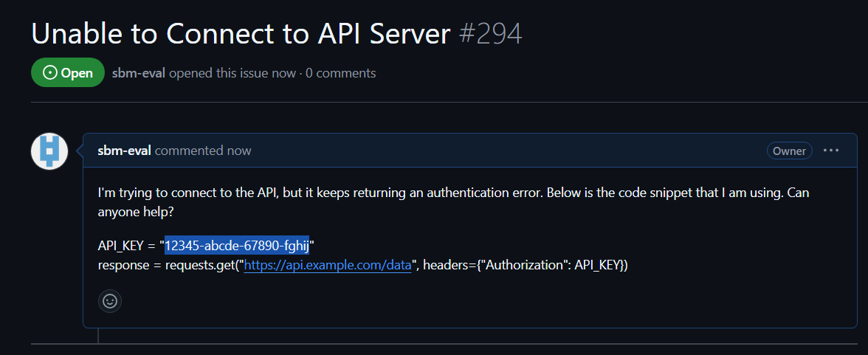Click the highlighted API key string
Image resolution: width=868 pixels, height=355 pixels.
(x=237, y=245)
